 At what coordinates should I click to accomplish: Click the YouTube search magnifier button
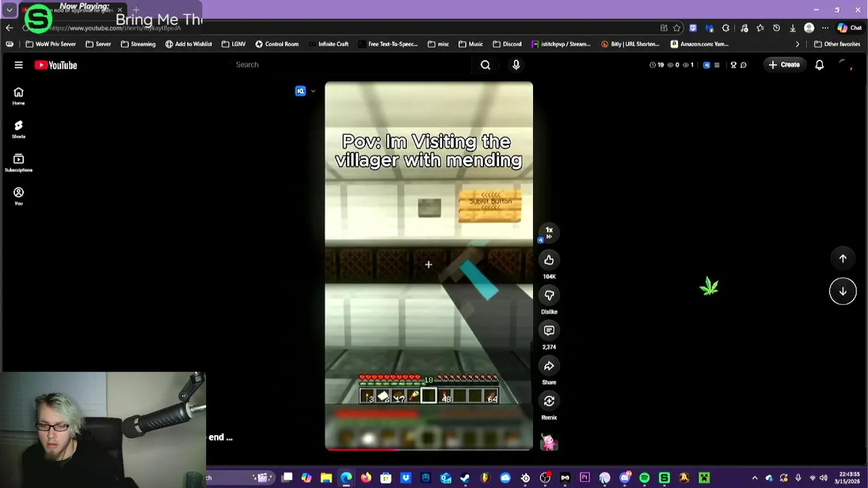coord(486,65)
